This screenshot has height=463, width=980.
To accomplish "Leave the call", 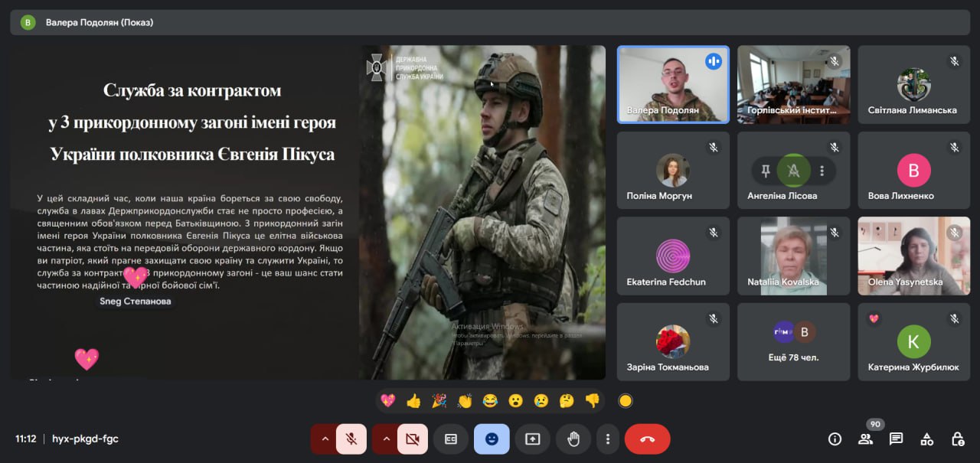I will coord(645,439).
